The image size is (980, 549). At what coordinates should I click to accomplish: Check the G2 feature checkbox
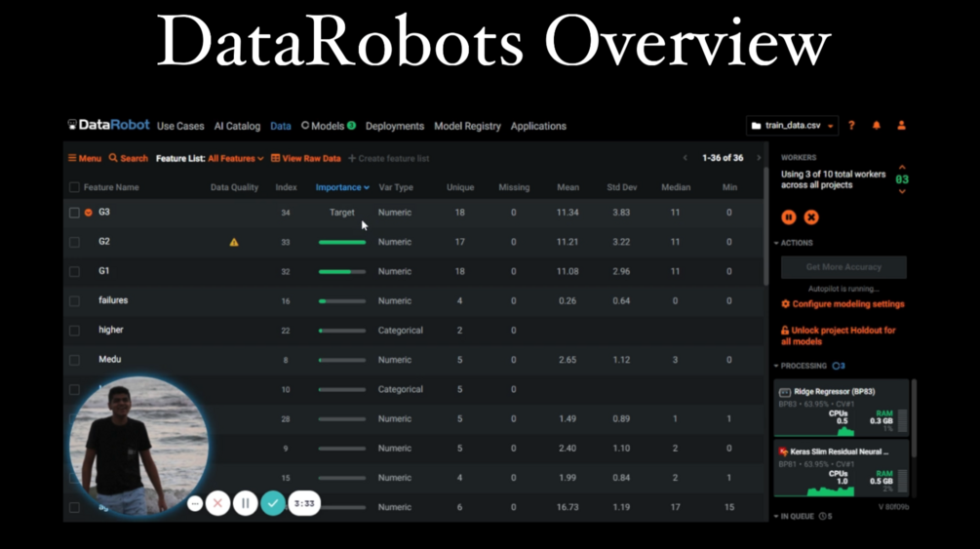74,242
